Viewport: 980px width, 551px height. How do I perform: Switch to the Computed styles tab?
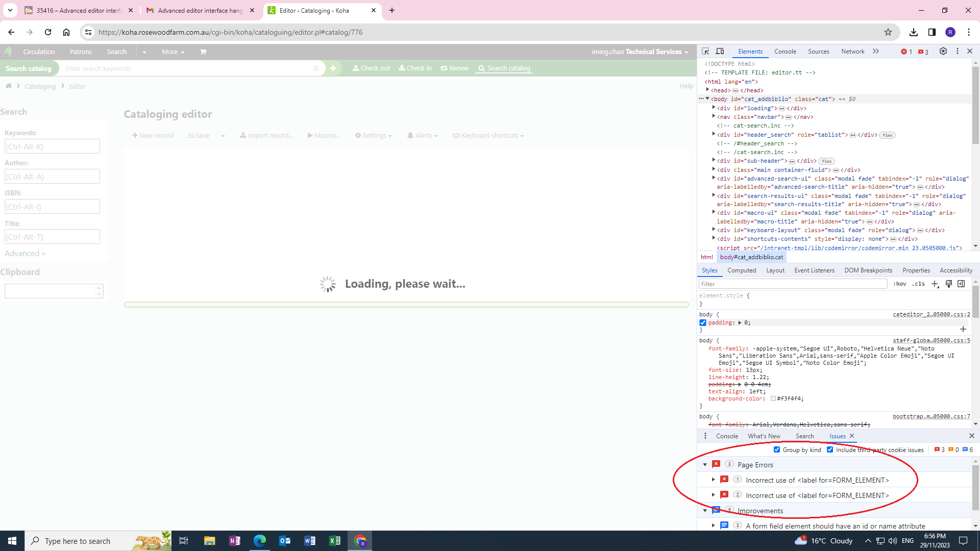pos(741,270)
